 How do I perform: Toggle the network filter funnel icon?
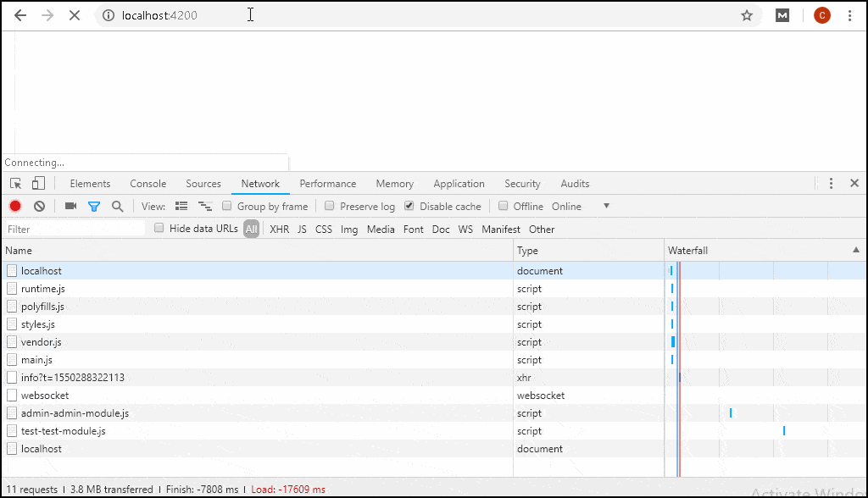click(94, 206)
